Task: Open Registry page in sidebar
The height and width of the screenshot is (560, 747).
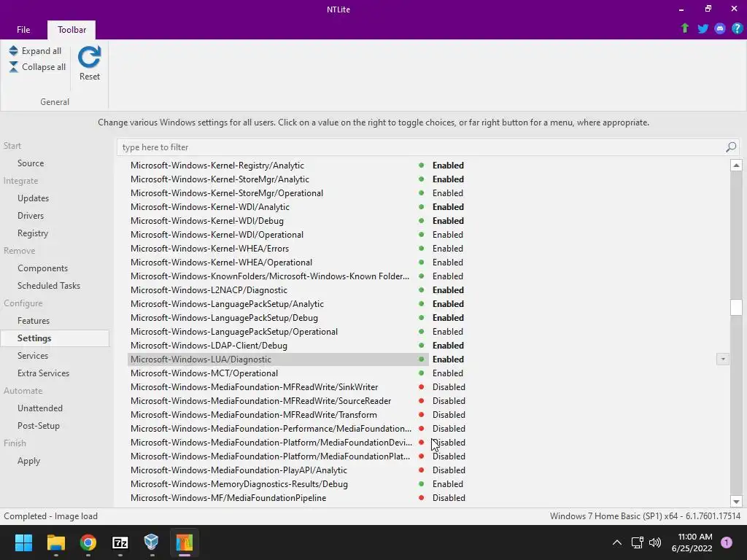Action: (x=32, y=233)
